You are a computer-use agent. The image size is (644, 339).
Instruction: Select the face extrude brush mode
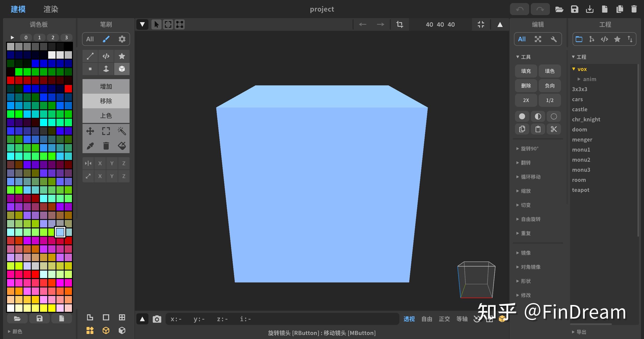106,69
